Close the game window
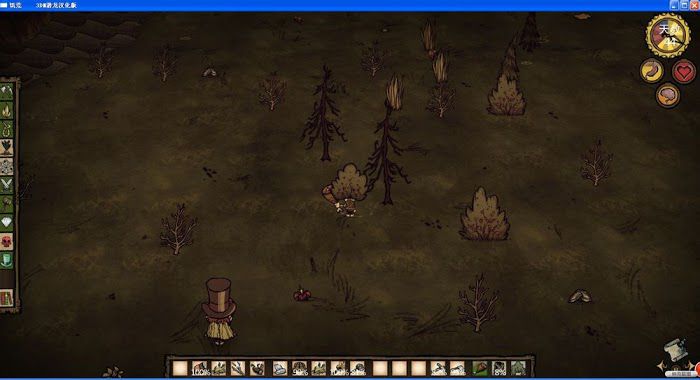This screenshot has height=380, width=700. (x=695, y=5)
